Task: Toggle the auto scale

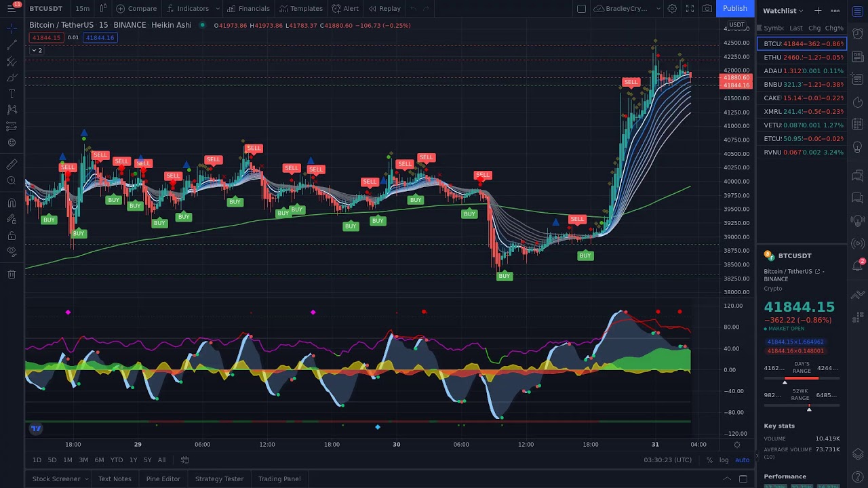Action: point(743,460)
